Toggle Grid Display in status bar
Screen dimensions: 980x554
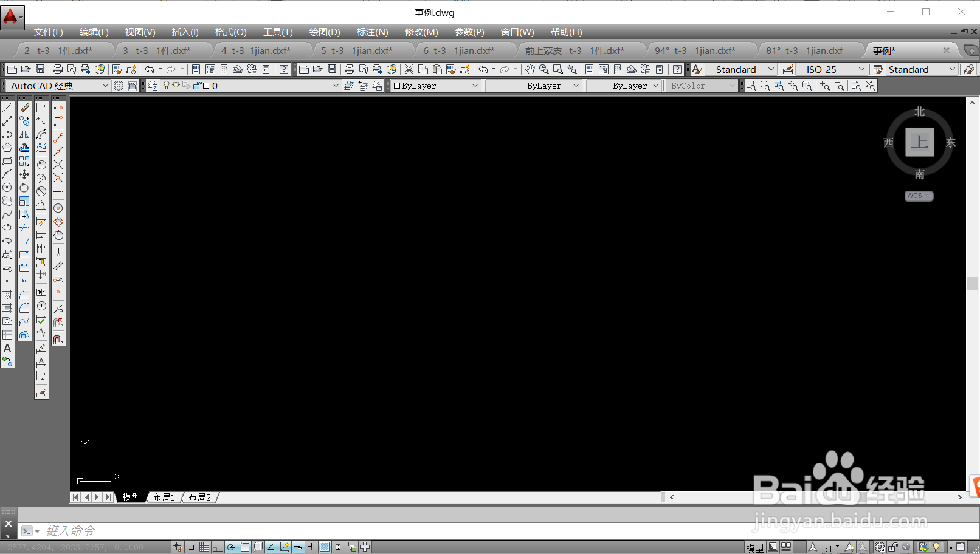pos(204,547)
